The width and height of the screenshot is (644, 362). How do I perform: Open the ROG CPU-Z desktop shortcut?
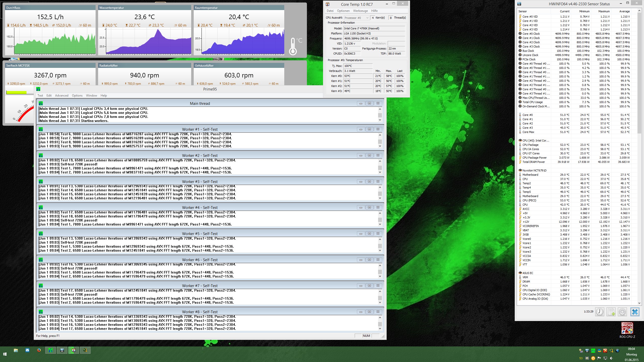[627, 331]
